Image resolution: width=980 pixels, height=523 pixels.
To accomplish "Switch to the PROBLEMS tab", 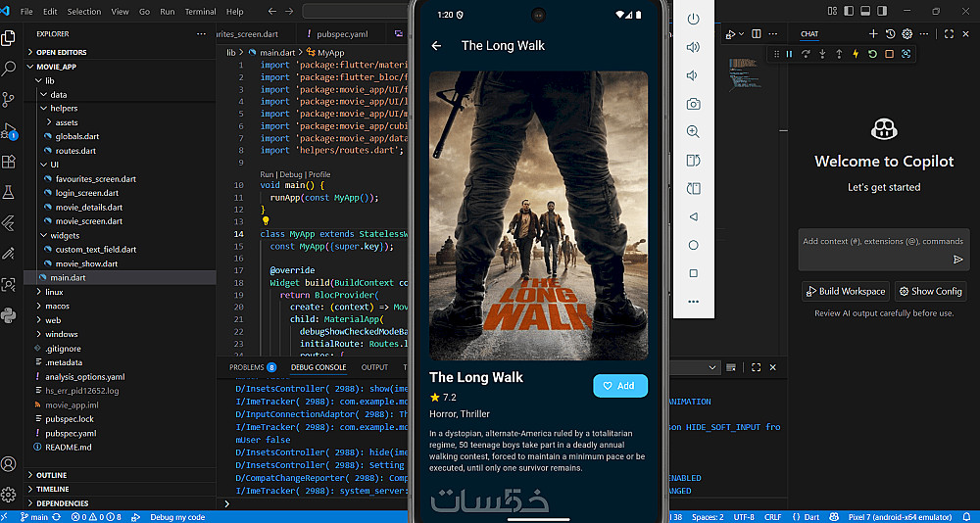I will [x=253, y=367].
